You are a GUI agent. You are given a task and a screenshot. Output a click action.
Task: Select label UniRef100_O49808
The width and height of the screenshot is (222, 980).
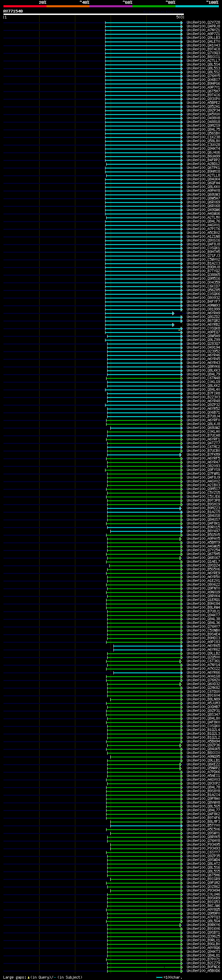(203, 118)
